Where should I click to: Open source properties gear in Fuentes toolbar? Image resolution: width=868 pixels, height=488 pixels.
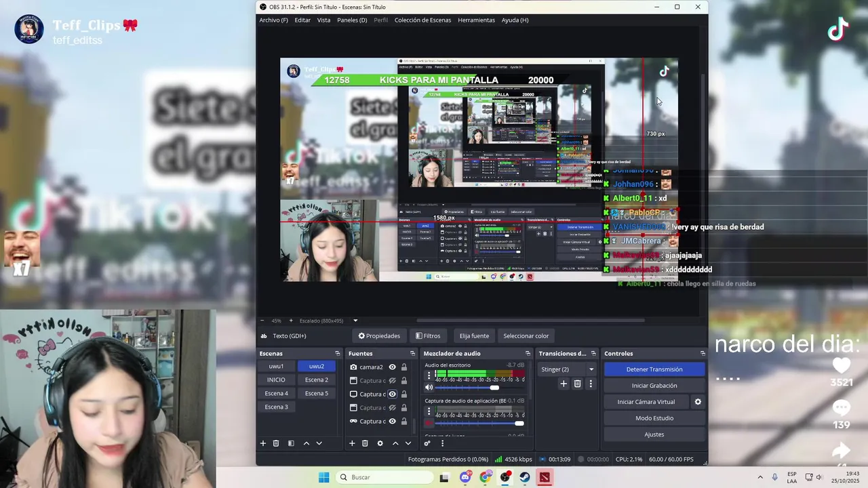point(380,443)
